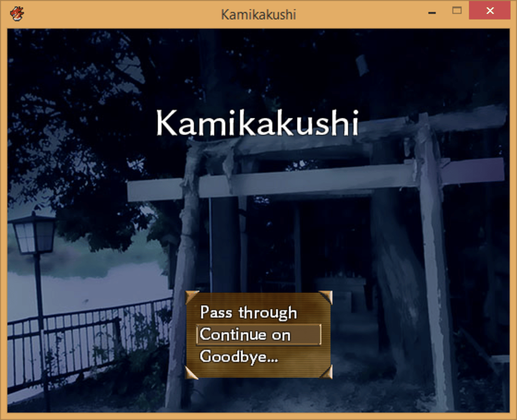Click the bottom-left corner ornament of menu box
This screenshot has width=517, height=420.
tap(191, 373)
